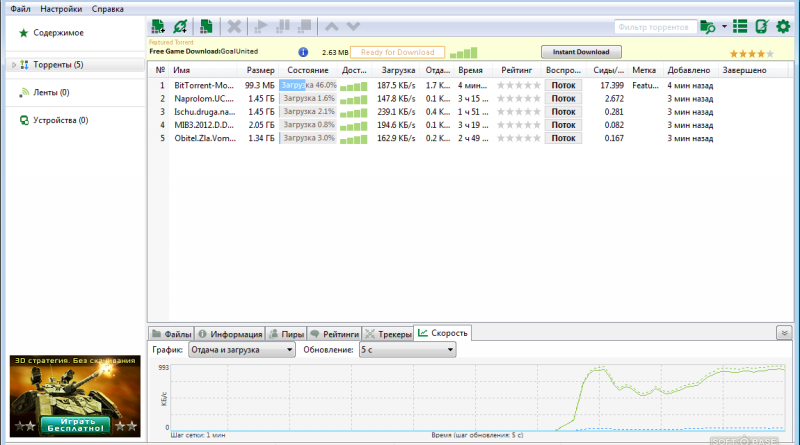The width and height of the screenshot is (800, 445).
Task: Rate Obitel.Zla.Vom torrent using its stars
Action: [518, 138]
